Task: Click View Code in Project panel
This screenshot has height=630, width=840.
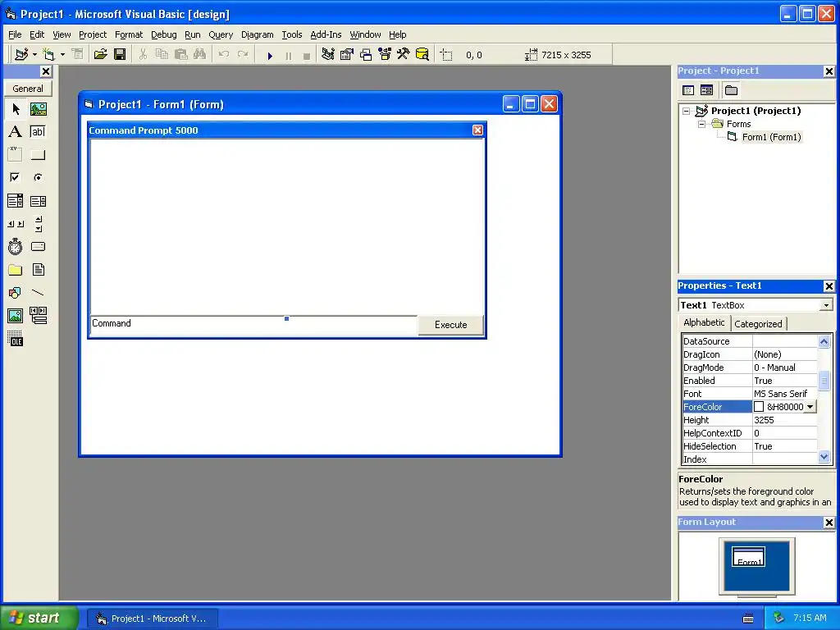Action: pos(688,90)
